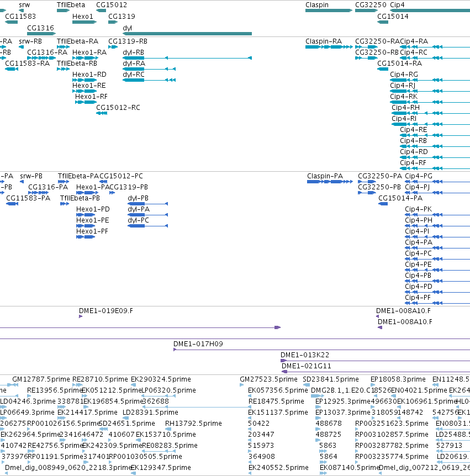Screen dimensions: 470x476
Task: Click transcript Cip4-RF
Action: [x=413, y=163]
